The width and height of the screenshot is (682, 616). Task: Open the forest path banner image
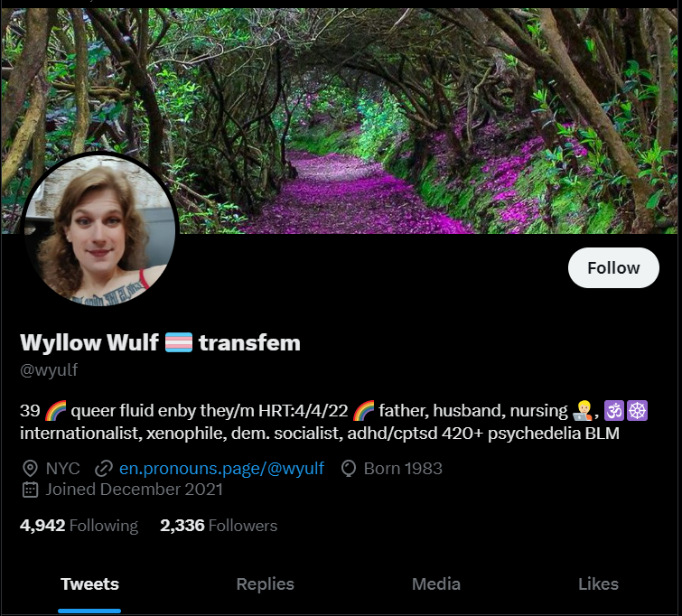coord(341,121)
